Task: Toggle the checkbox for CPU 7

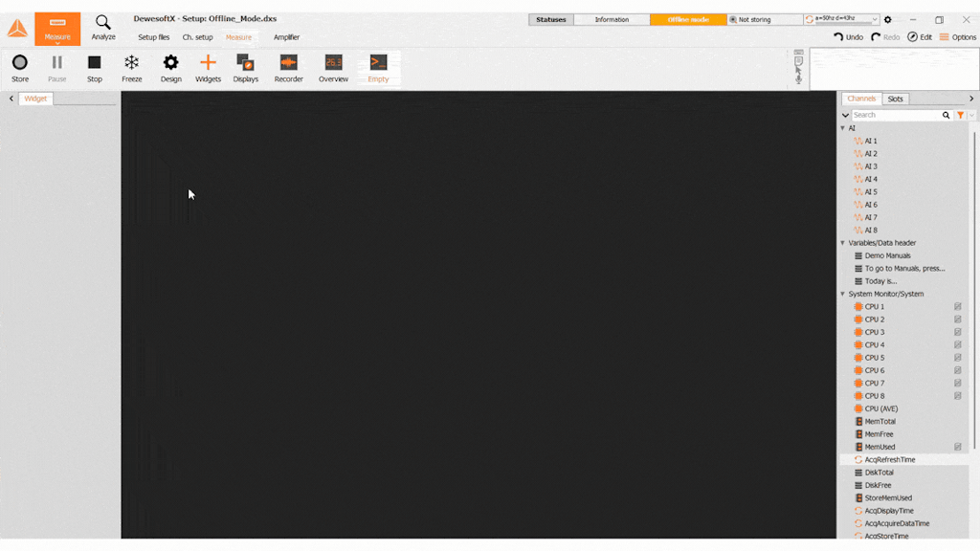Action: (957, 383)
